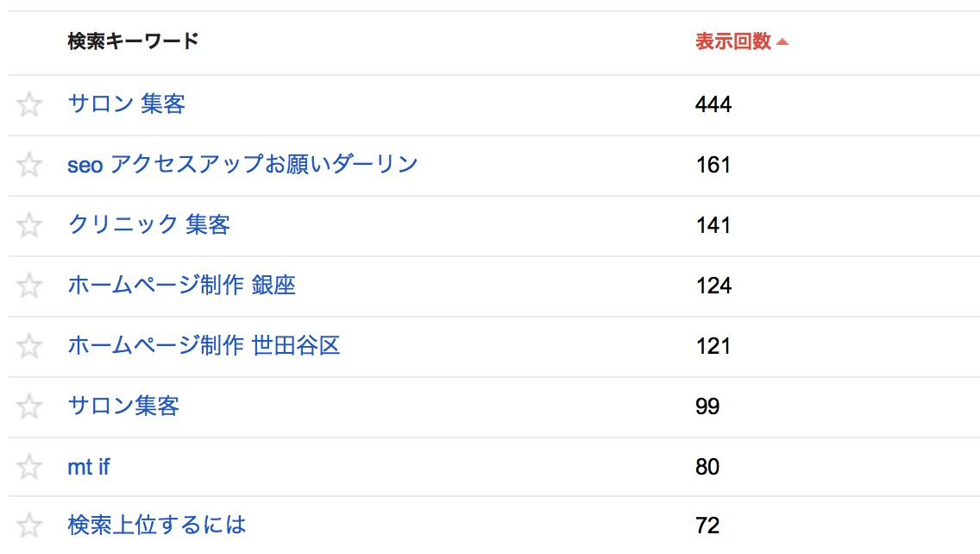
Task: Star the seo アクセスアップお願いダーリン row
Action: click(x=28, y=165)
